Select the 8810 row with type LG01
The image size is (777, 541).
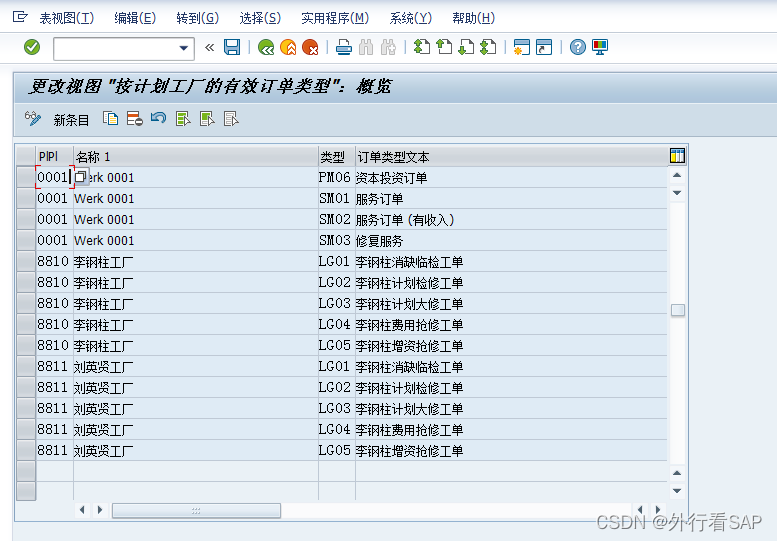[26, 262]
